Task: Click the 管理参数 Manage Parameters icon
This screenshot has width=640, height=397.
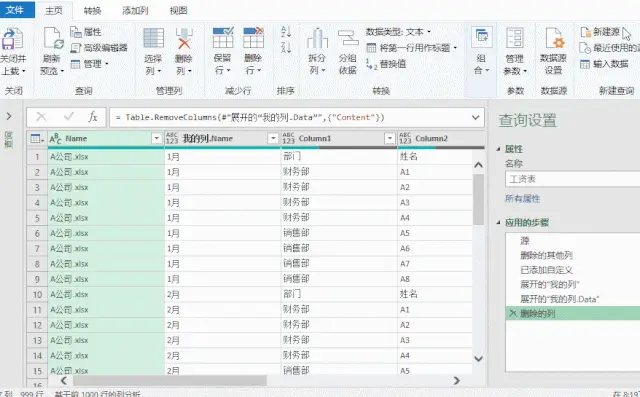Action: [515, 39]
